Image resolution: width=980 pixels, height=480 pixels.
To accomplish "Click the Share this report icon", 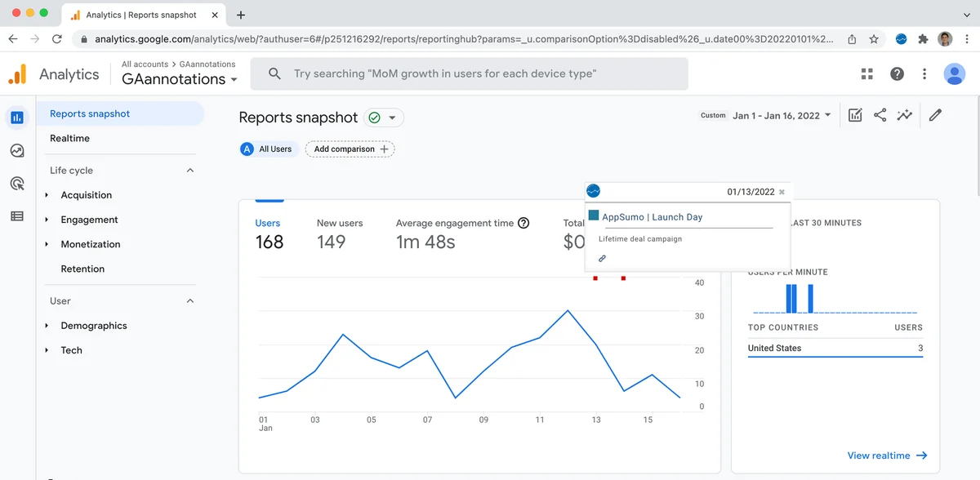I will 880,115.
